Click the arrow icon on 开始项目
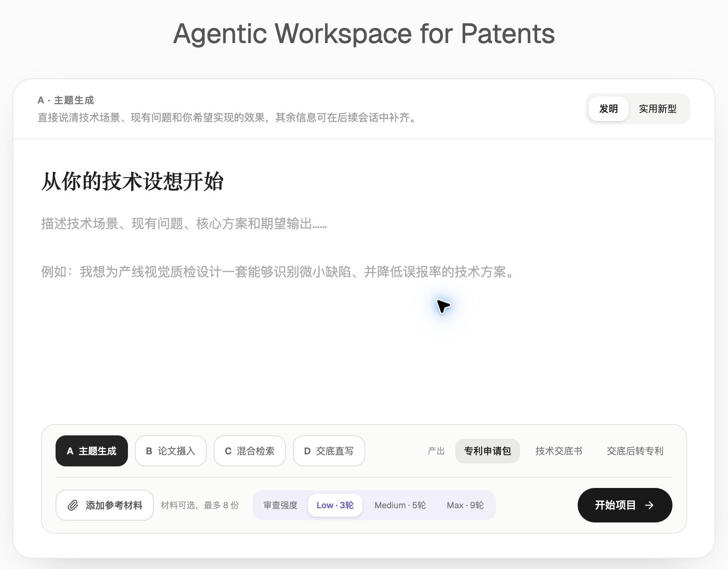This screenshot has width=728, height=569. click(649, 505)
